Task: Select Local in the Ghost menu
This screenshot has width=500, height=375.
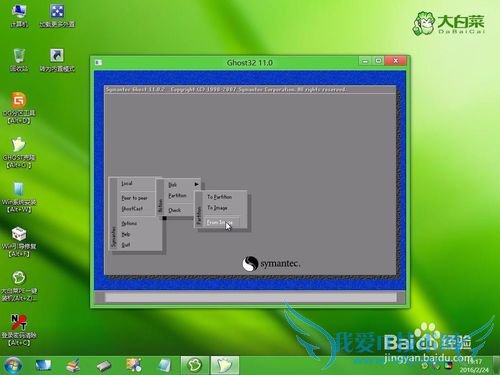Action: (x=127, y=183)
